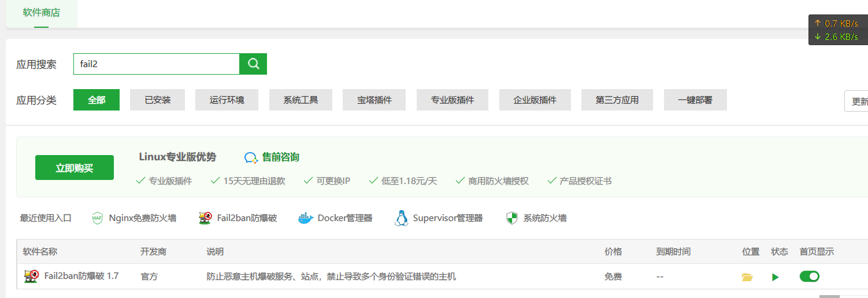Select the 一键部署 category

(x=695, y=100)
